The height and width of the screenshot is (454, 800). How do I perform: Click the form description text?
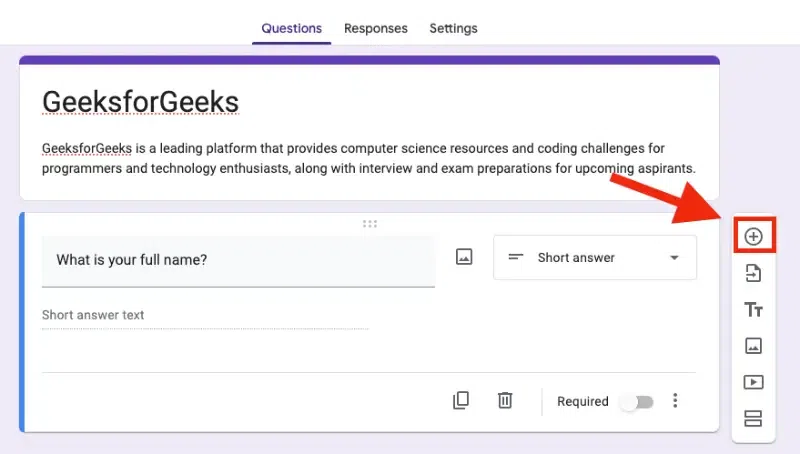pyautogui.click(x=368, y=158)
